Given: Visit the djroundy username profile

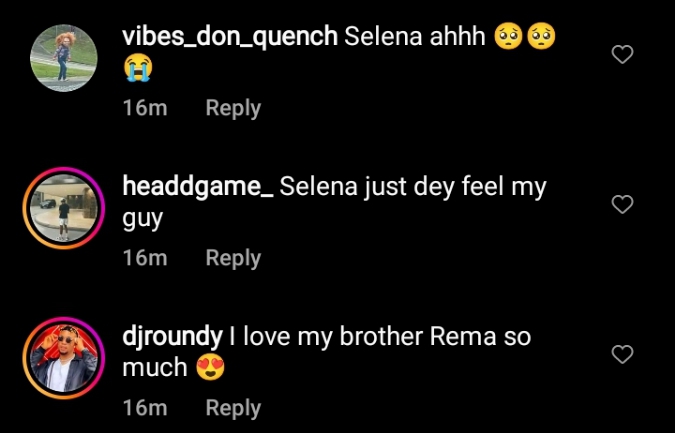Looking at the screenshot, I should click(172, 337).
